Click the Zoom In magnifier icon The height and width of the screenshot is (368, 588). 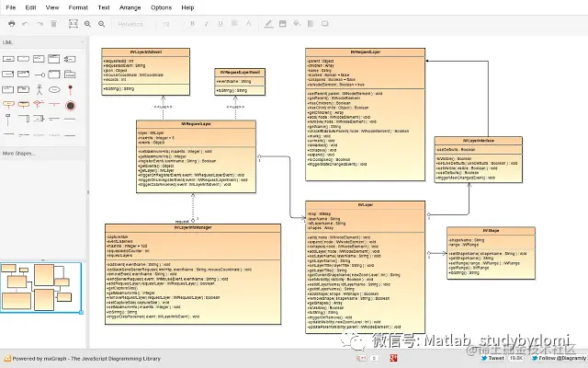point(87,24)
